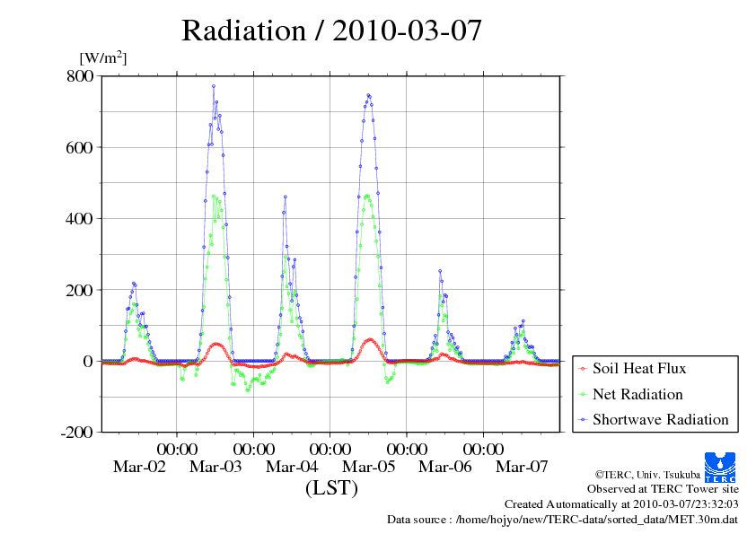Click the Mar-05 shortwave radiation peak point

point(368,95)
